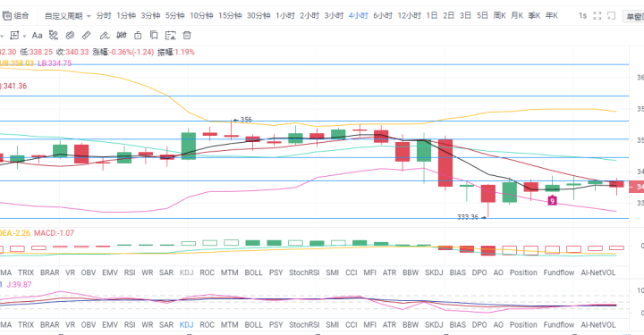
Task: Switch to the 月K monthly timeframe
Action: (x=517, y=15)
